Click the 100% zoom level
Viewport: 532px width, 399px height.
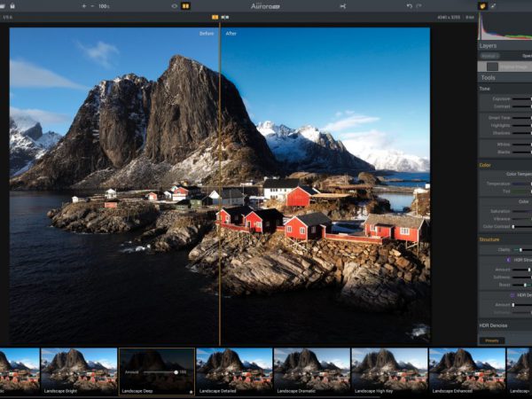104,6
